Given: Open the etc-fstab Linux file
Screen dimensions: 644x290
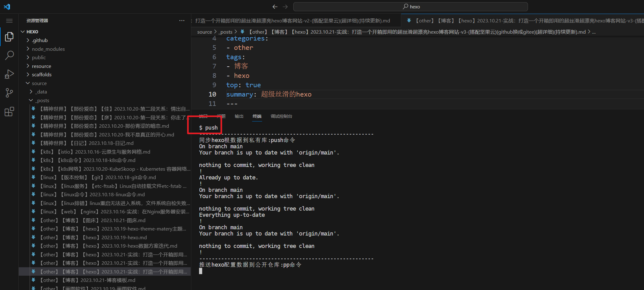Looking at the screenshot, I should click(105, 186).
